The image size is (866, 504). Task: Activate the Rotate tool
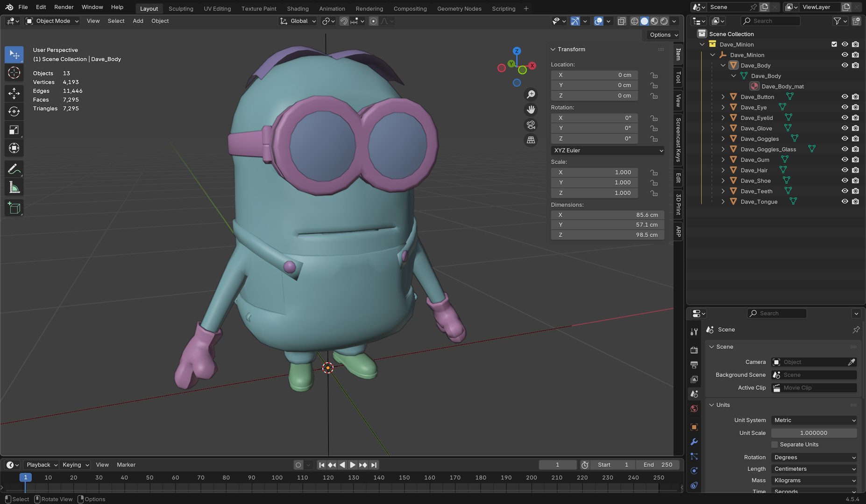pos(14,112)
